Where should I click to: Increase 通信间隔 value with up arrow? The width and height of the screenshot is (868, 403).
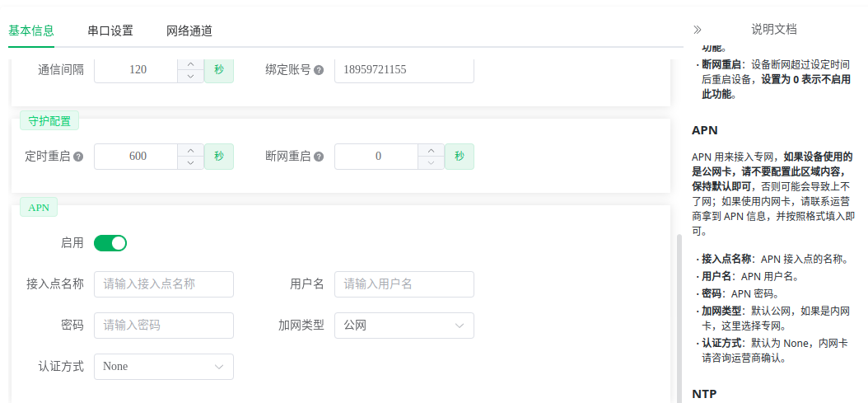tap(190, 63)
